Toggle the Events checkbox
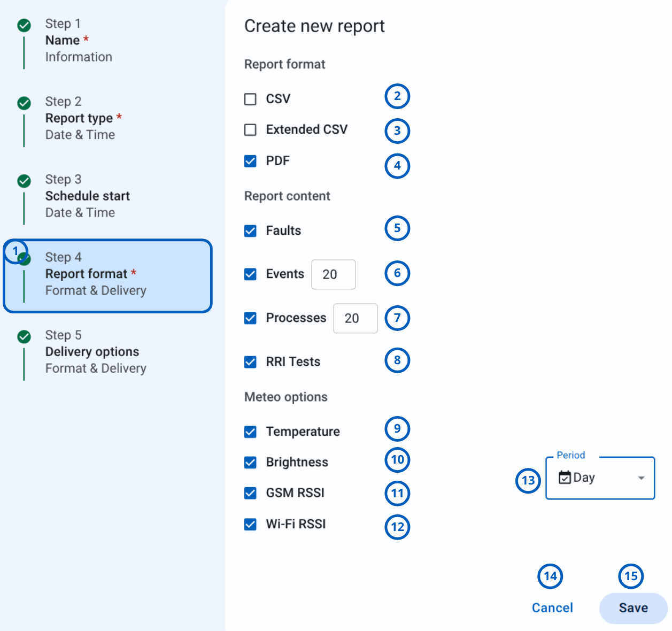672x631 pixels. (x=250, y=274)
